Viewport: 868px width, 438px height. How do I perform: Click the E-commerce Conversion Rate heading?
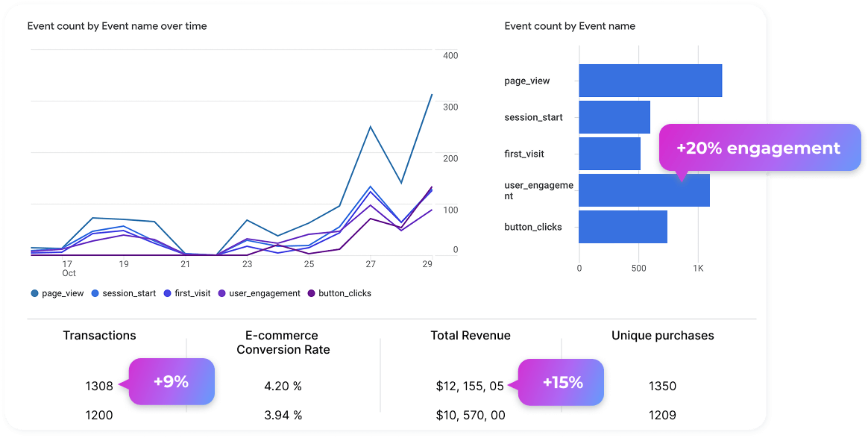[x=283, y=342]
